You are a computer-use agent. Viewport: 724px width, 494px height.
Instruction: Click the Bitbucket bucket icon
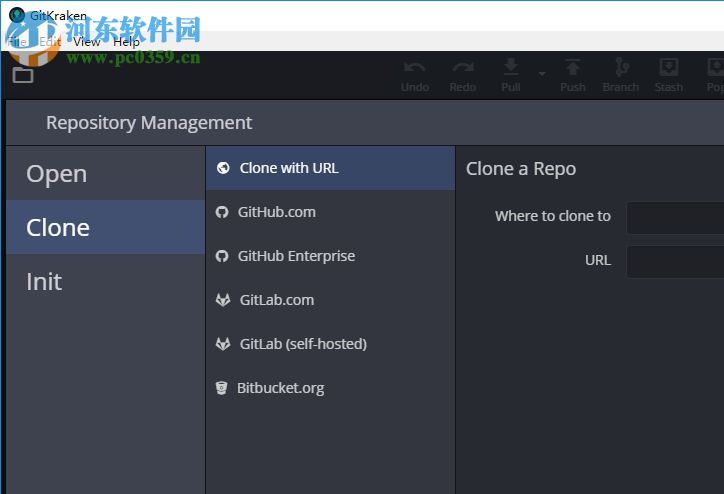222,388
